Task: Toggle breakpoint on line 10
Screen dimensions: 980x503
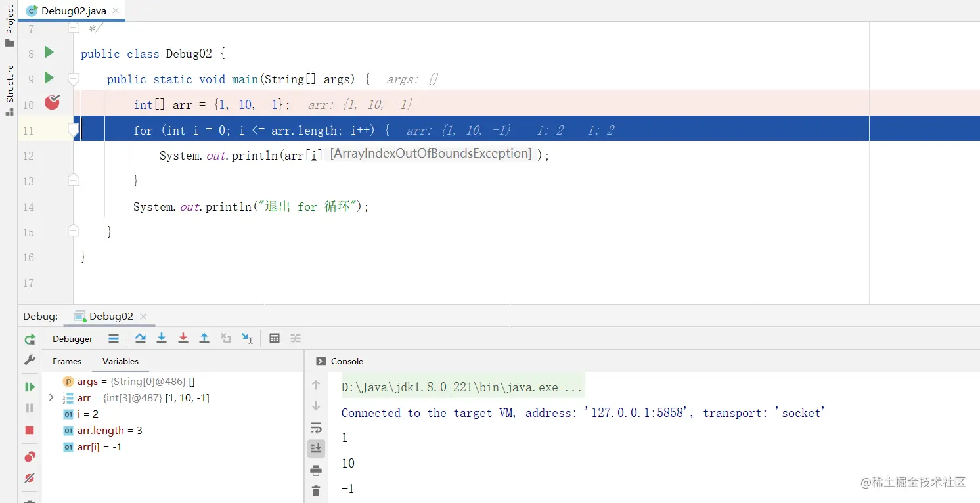Action: (x=52, y=102)
